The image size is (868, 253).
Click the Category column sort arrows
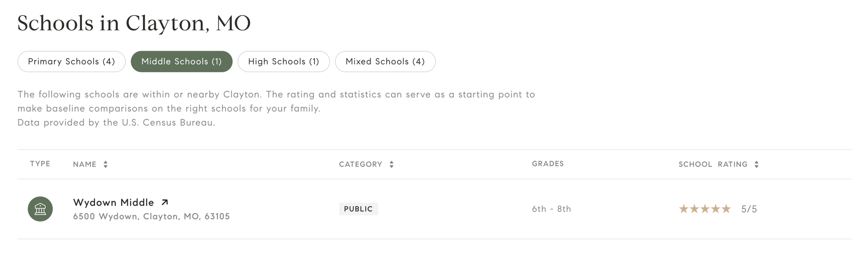(392, 164)
